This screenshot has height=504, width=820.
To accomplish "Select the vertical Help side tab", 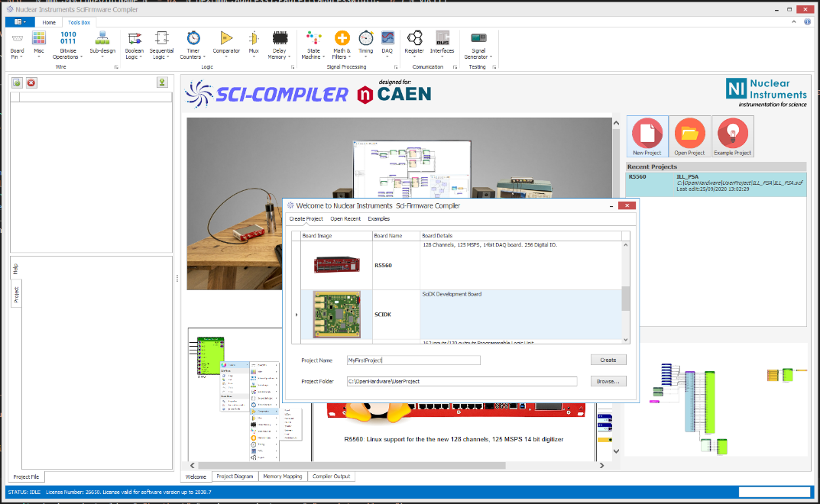I will pyautogui.click(x=16, y=269).
